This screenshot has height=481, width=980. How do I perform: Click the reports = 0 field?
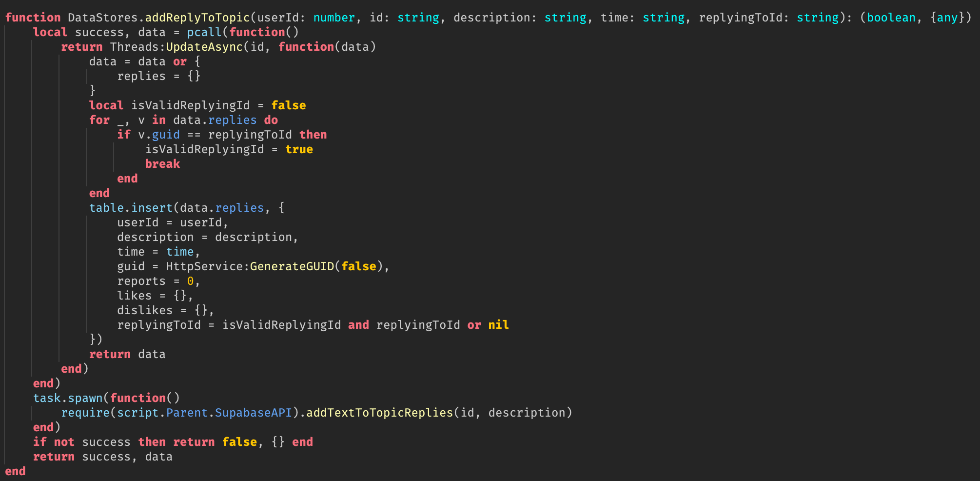tap(156, 281)
